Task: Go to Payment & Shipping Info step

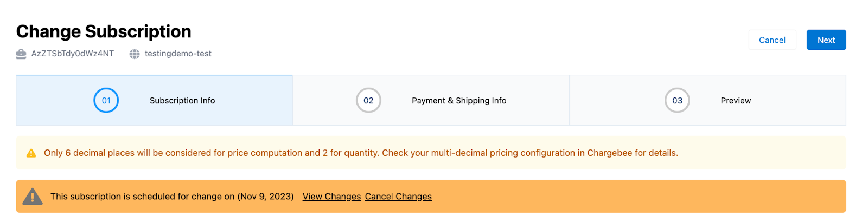Action: point(459,101)
